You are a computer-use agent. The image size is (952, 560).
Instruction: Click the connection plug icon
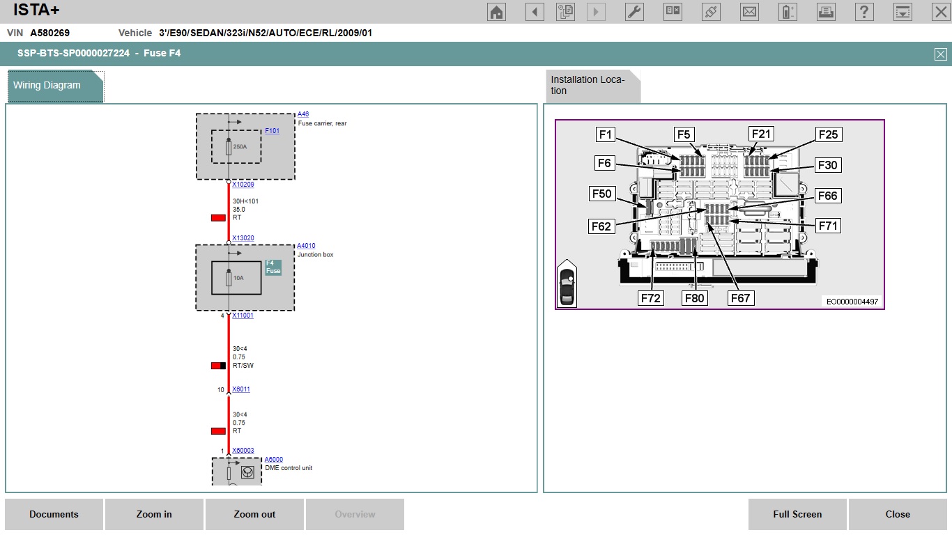[711, 12]
